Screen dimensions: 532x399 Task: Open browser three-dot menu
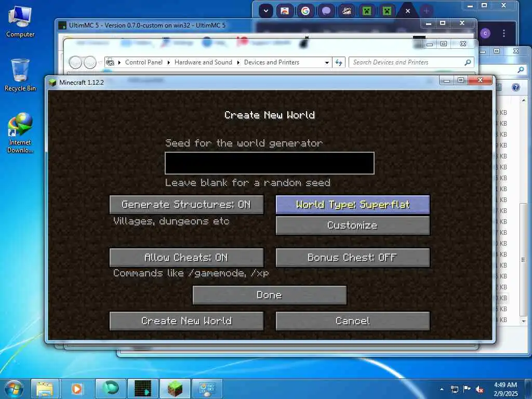tap(504, 33)
